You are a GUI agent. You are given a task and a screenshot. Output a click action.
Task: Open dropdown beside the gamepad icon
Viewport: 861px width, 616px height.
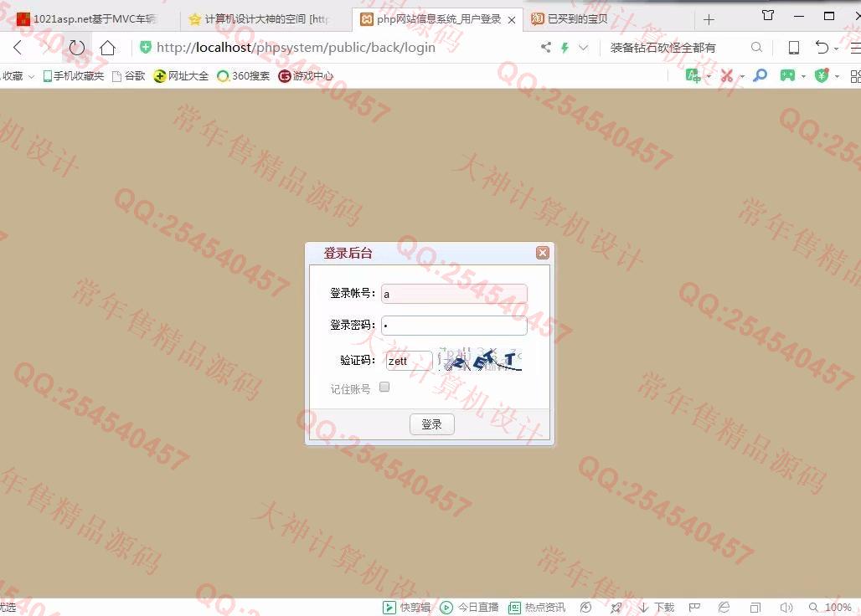point(803,76)
